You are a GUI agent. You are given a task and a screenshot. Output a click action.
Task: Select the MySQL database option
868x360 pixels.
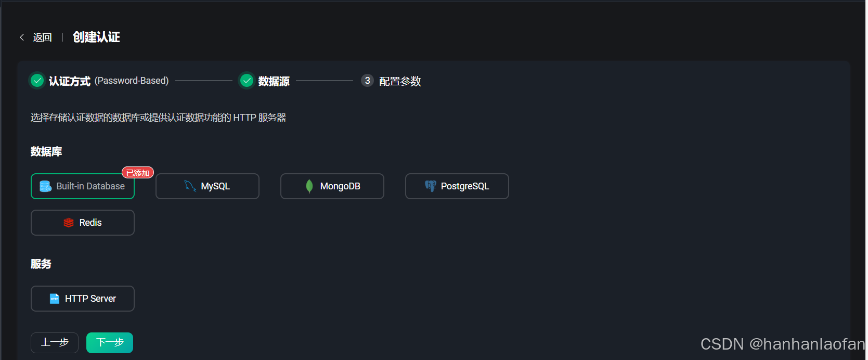point(208,186)
